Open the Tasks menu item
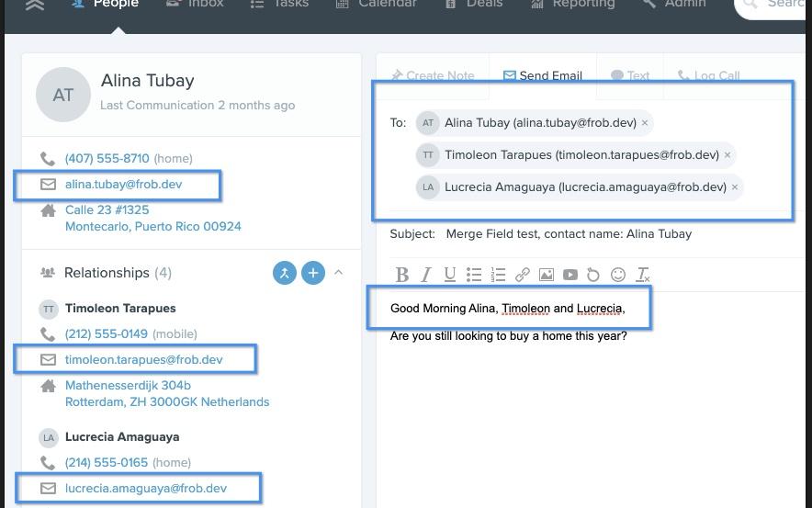The width and height of the screenshot is (812, 508). click(280, 4)
